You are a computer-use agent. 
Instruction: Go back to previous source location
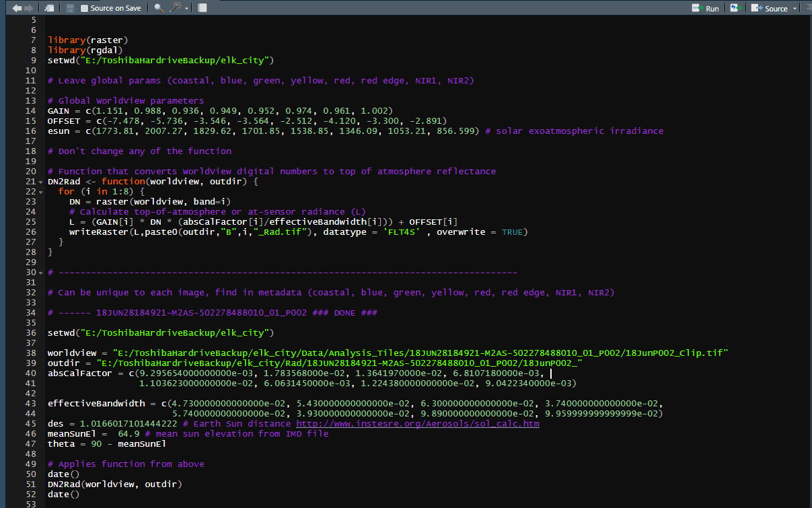[x=17, y=8]
